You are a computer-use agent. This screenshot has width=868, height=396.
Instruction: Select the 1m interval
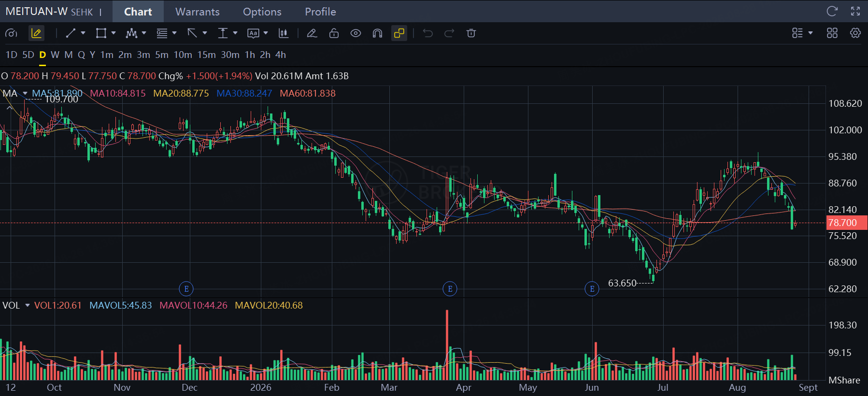(x=107, y=55)
